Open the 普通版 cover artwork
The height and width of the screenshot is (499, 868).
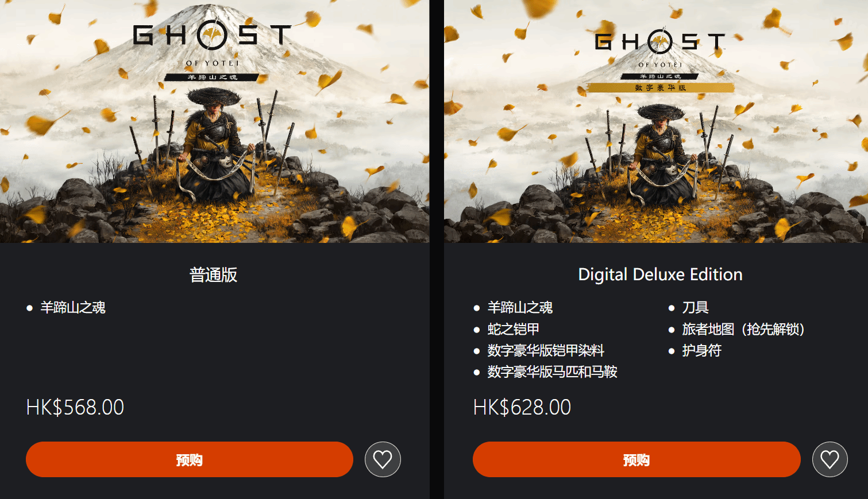(214, 121)
